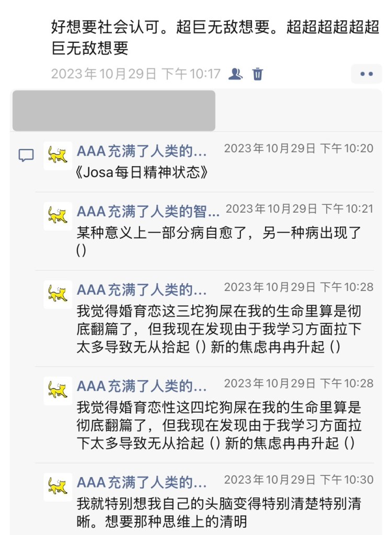Viewport: 392px width, 535px height.
Task: Delete the post with trash icon
Action: (258, 74)
